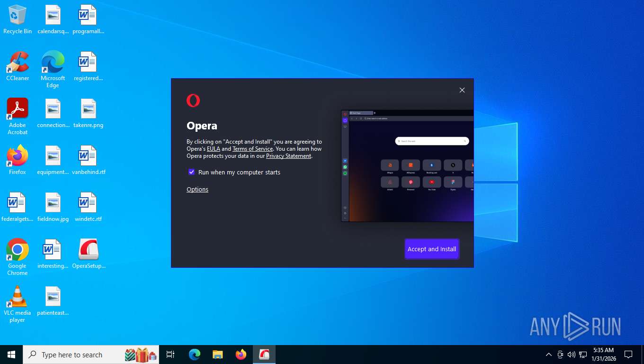The width and height of the screenshot is (644, 364).
Task: Open Firefox from the taskbar
Action: coord(241,355)
